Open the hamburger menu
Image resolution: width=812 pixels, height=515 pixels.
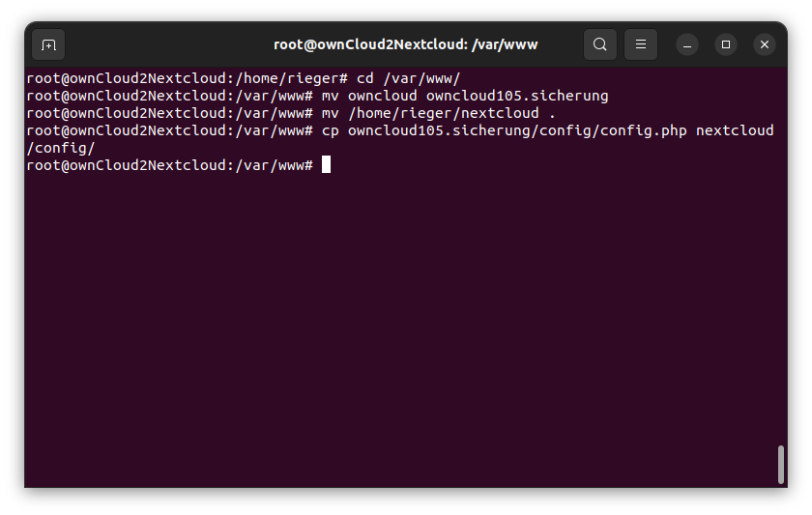click(641, 44)
